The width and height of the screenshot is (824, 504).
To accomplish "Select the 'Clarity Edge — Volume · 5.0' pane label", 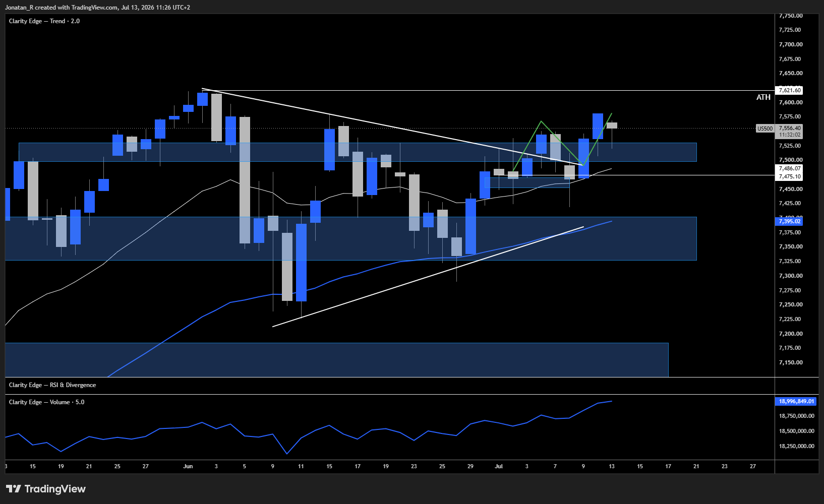I will (47, 402).
